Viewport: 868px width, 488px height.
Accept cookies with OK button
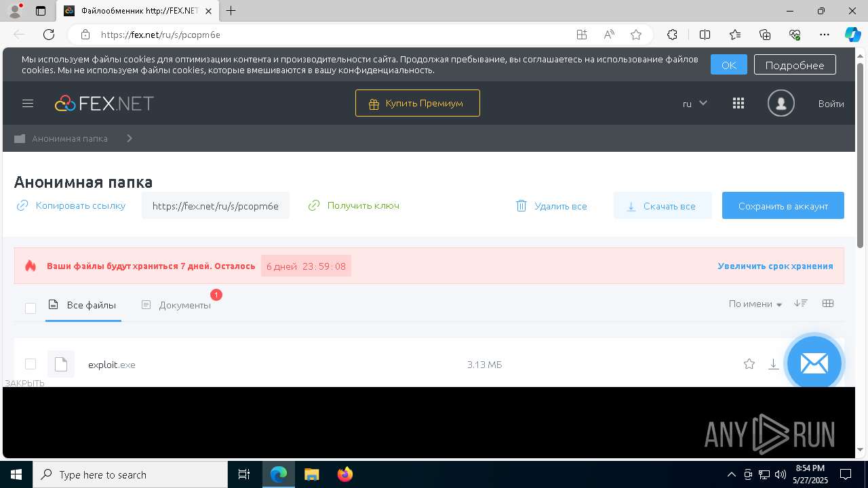coord(729,64)
